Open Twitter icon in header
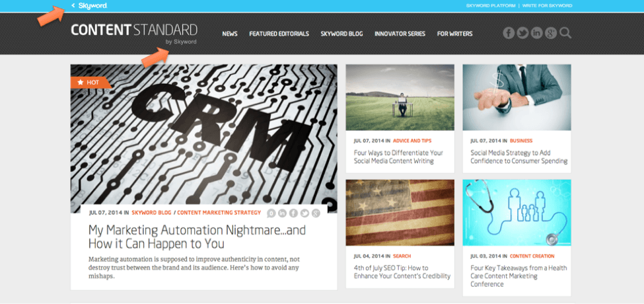 click(x=522, y=33)
